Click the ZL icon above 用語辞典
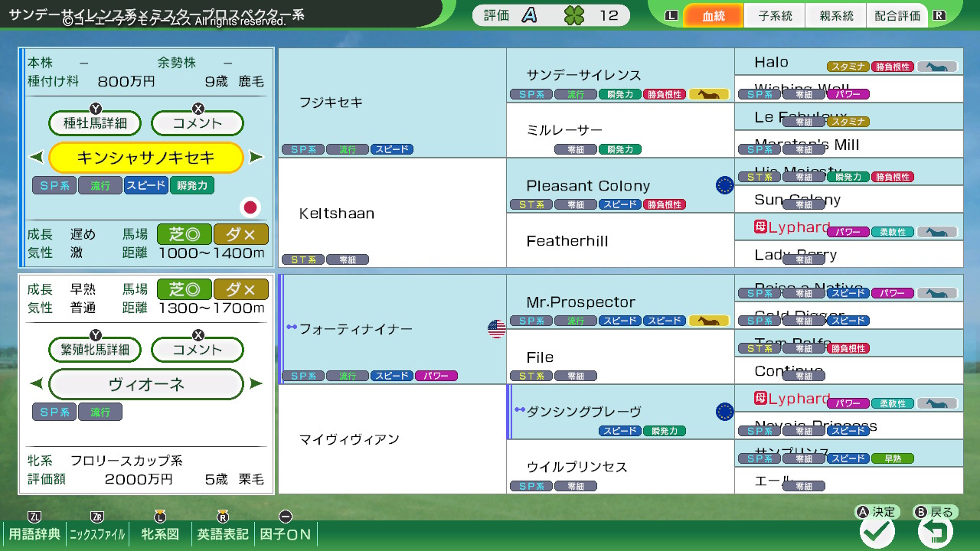The height and width of the screenshot is (551, 980). 34,517
